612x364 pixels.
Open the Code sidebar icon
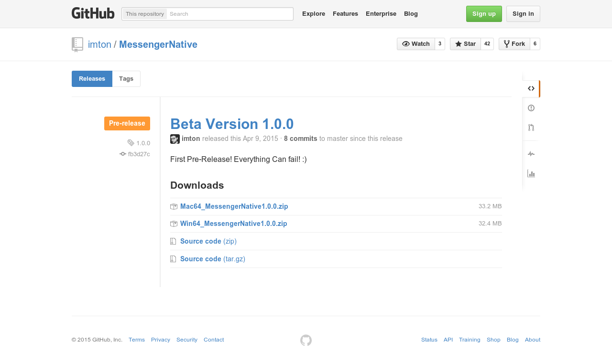click(531, 88)
